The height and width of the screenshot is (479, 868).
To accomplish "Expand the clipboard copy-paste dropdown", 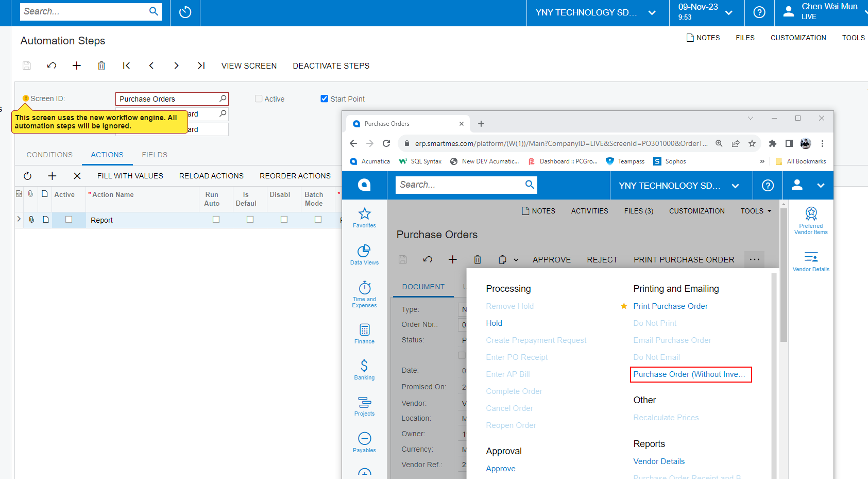I will click(x=516, y=260).
